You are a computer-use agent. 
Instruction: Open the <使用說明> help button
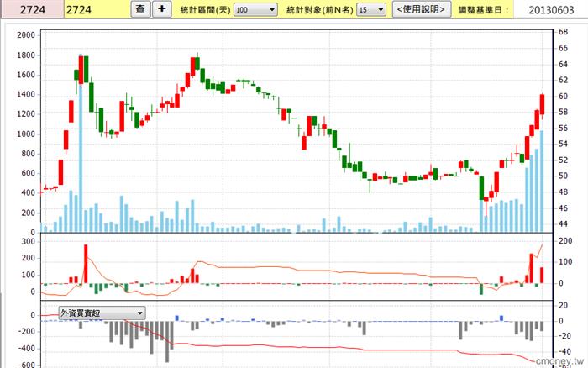pos(421,9)
